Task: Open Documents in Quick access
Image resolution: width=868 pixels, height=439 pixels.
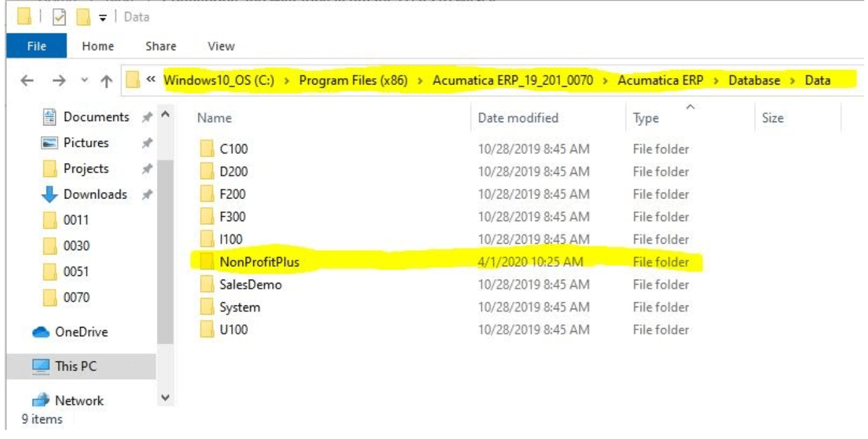Action: click(96, 117)
